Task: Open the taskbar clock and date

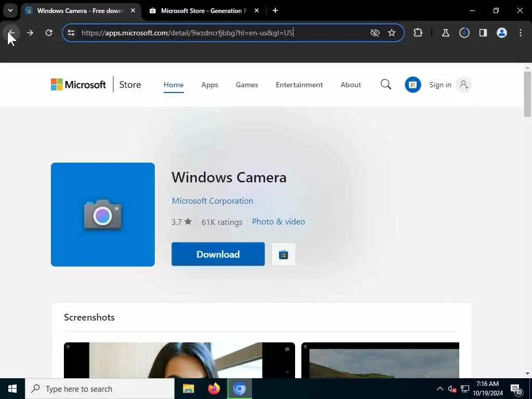Action: click(488, 389)
